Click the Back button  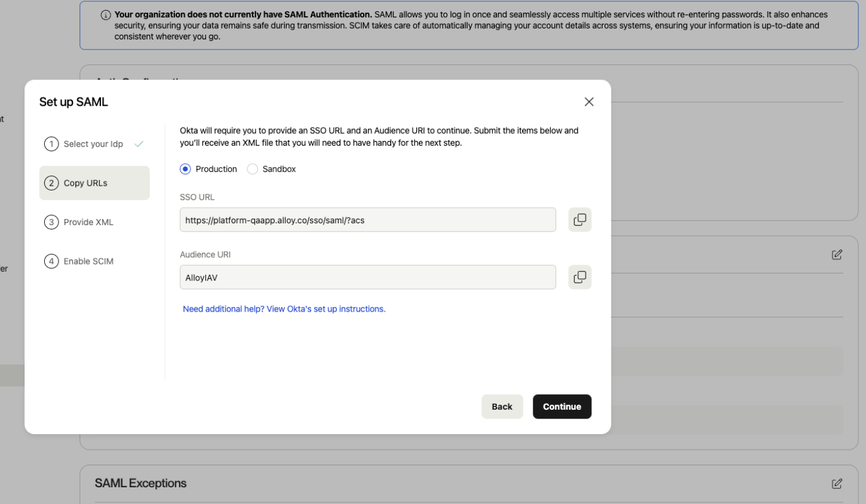pos(502,407)
